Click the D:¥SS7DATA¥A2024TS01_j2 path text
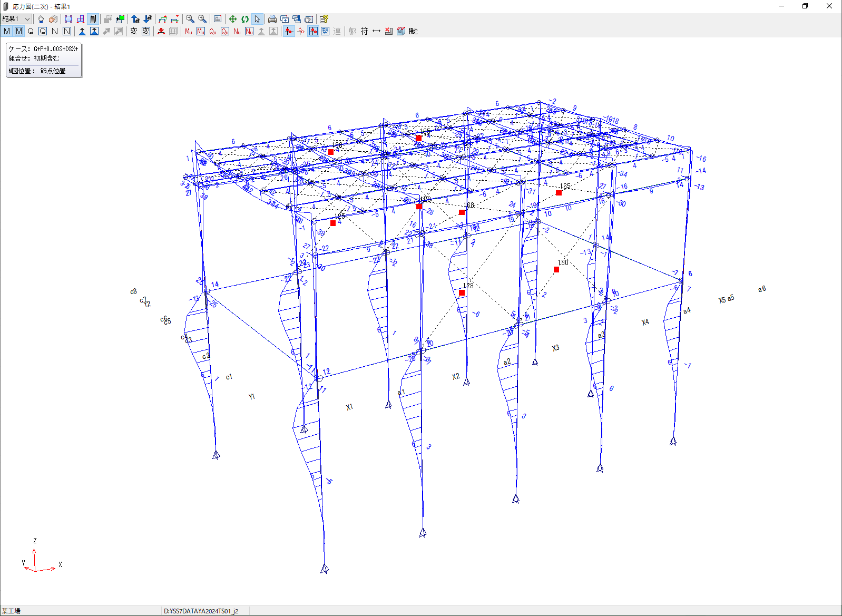 pos(201,611)
